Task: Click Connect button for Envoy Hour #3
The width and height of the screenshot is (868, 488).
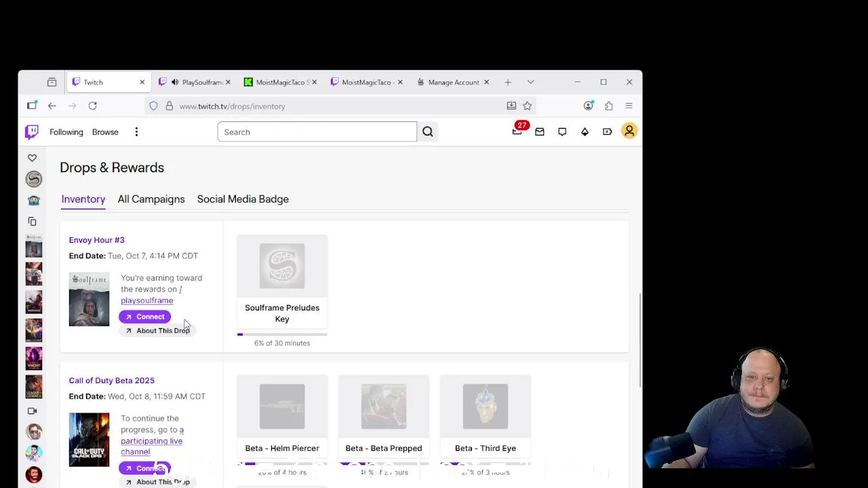Action: (x=144, y=317)
